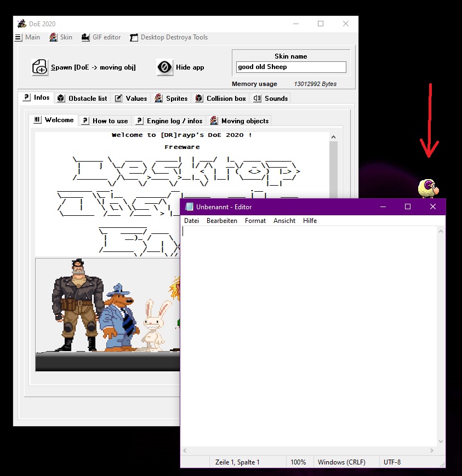This screenshot has height=476, width=462.
Task: Click the hamburger icon next to Main
Action: tap(17, 37)
